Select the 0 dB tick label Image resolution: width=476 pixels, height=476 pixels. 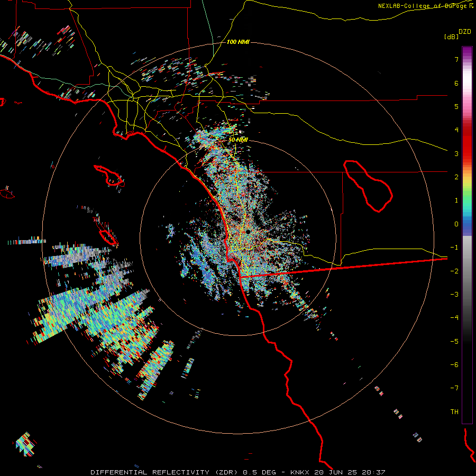click(x=456, y=224)
